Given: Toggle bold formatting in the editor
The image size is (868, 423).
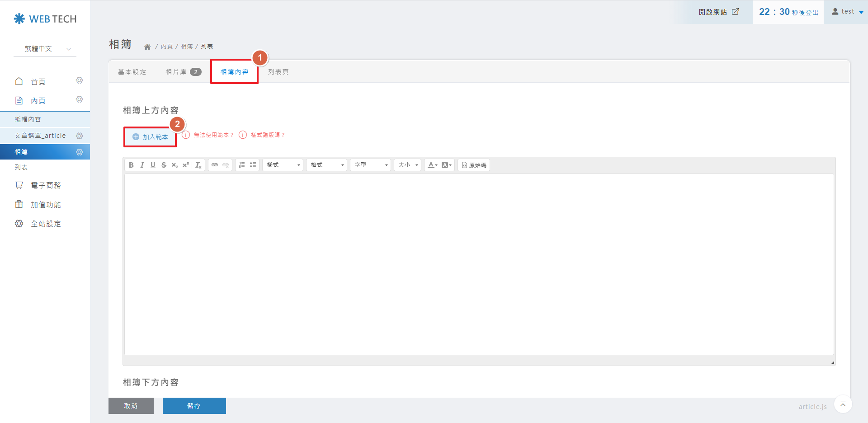Looking at the screenshot, I should (131, 165).
